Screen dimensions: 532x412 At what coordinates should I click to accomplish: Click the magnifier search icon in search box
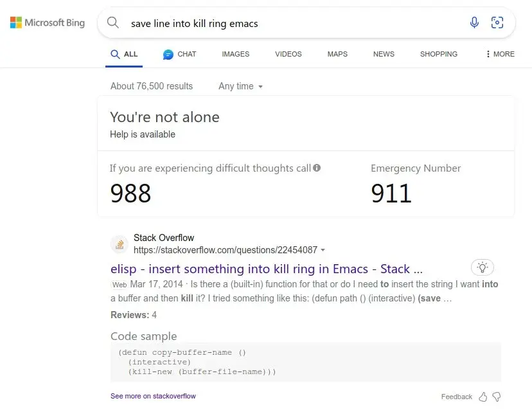113,23
